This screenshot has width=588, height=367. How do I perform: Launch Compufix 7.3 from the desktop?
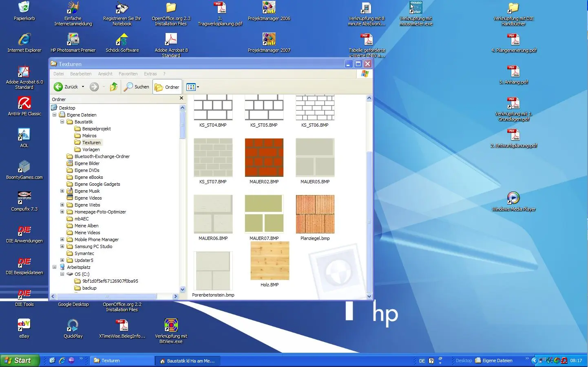(24, 198)
